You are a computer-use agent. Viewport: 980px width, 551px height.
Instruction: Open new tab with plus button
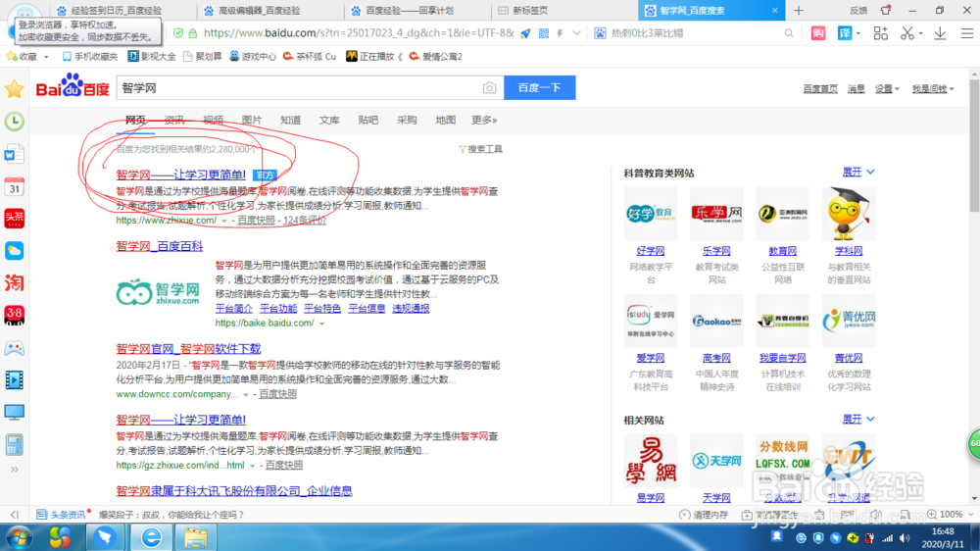(798, 11)
